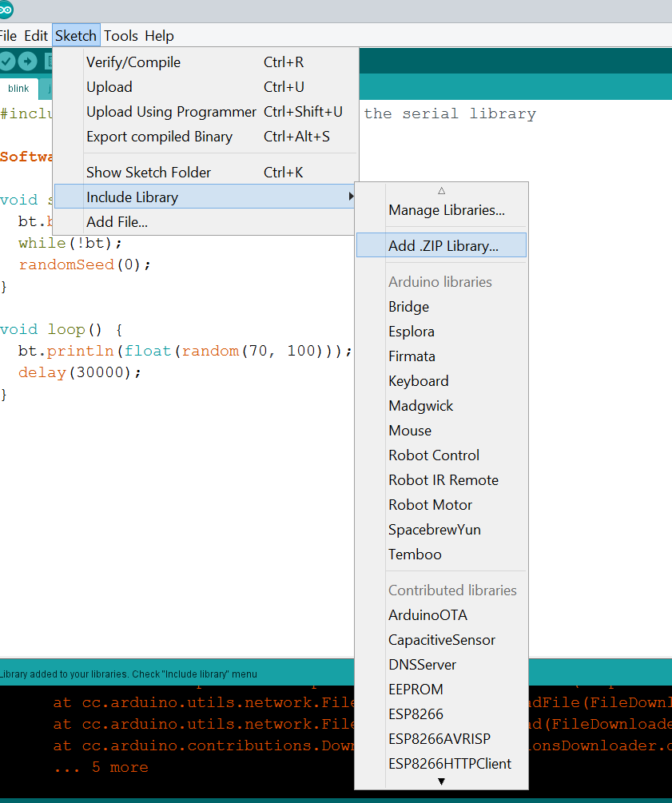This screenshot has width=672, height=803.
Task: Click the "the serial library" comment text
Action: coord(450,113)
